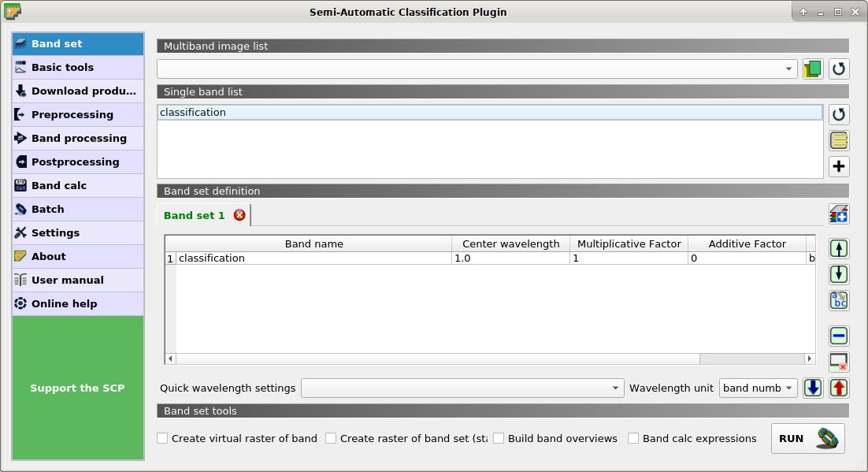Remove highlighted band from band set
This screenshot has width=868, height=472.
[839, 336]
